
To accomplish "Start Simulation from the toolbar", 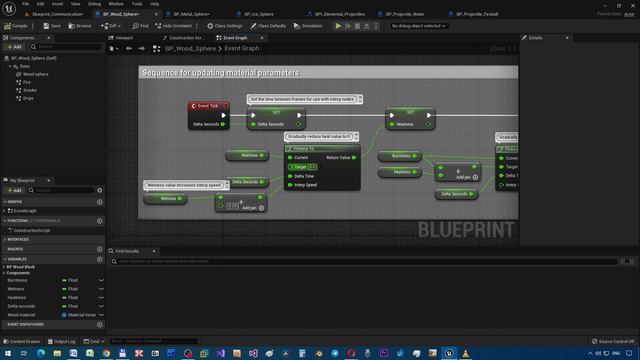I will pos(308,26).
